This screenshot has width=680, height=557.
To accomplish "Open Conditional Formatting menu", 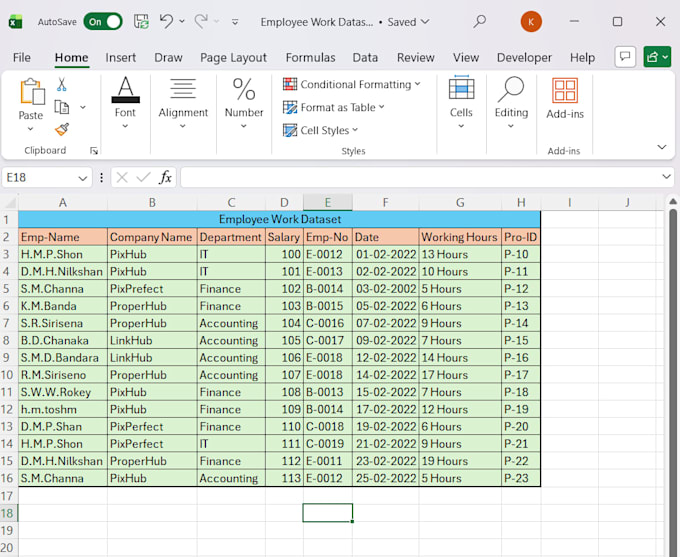I will pos(352,84).
